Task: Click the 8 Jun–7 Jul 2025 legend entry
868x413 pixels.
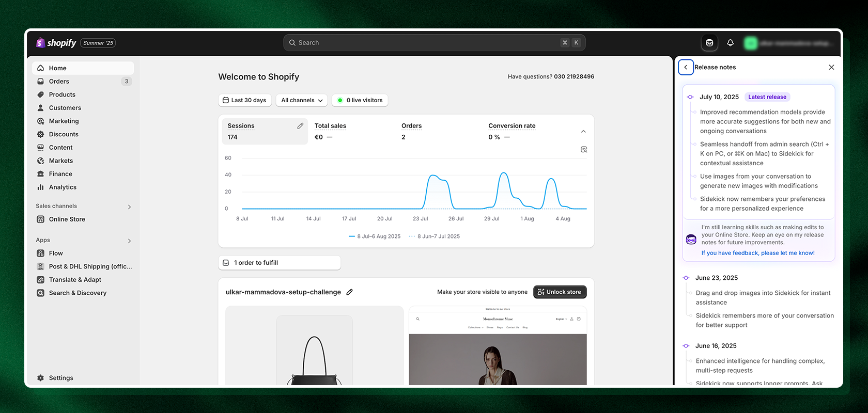Action: pyautogui.click(x=435, y=236)
